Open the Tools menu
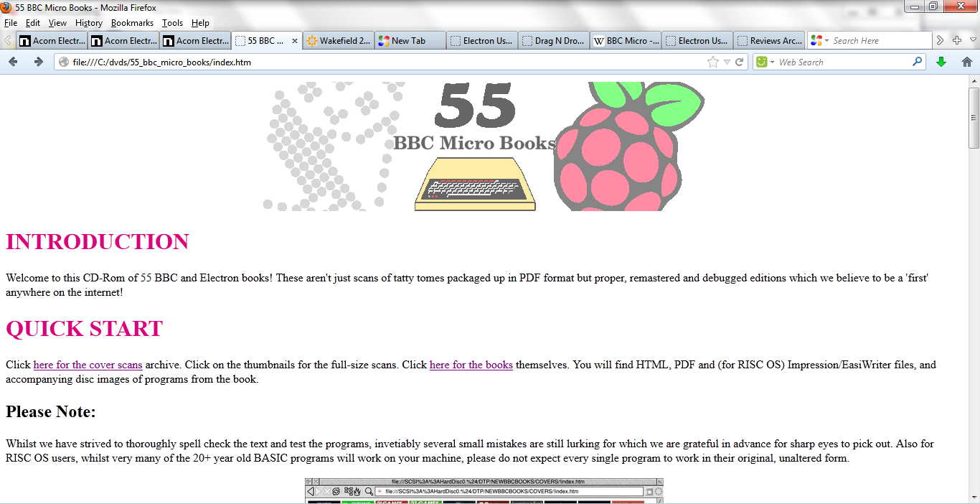 tap(172, 23)
